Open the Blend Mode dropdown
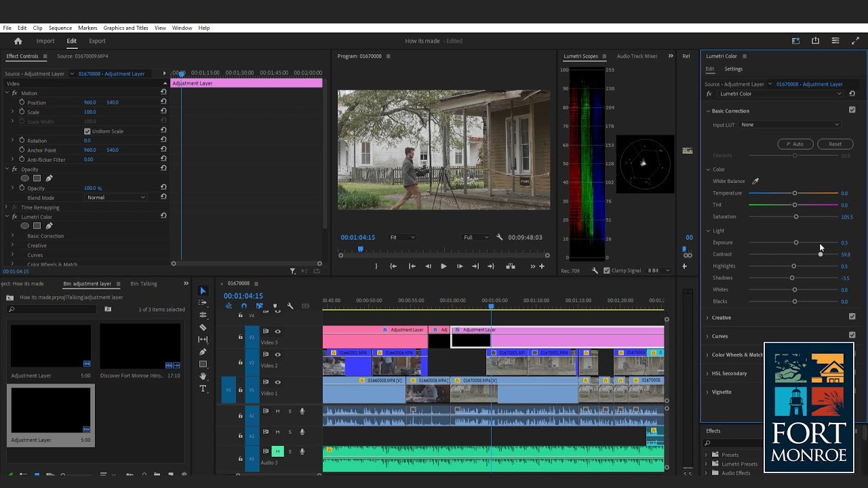Viewport: 868px width, 488px height. [116, 197]
